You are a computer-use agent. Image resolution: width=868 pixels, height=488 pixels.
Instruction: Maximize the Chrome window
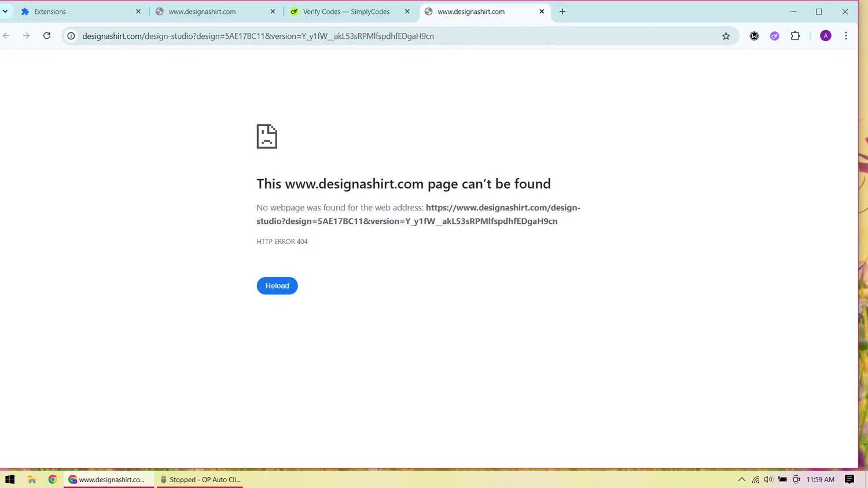[x=819, y=12]
